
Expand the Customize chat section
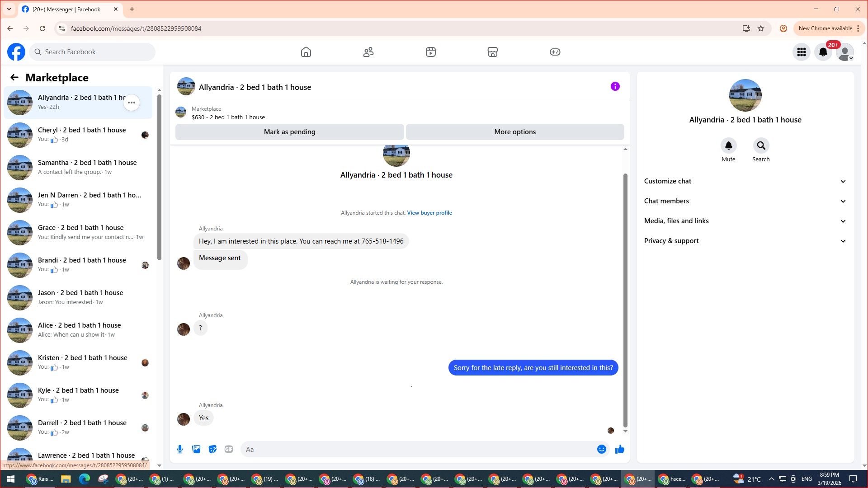745,181
